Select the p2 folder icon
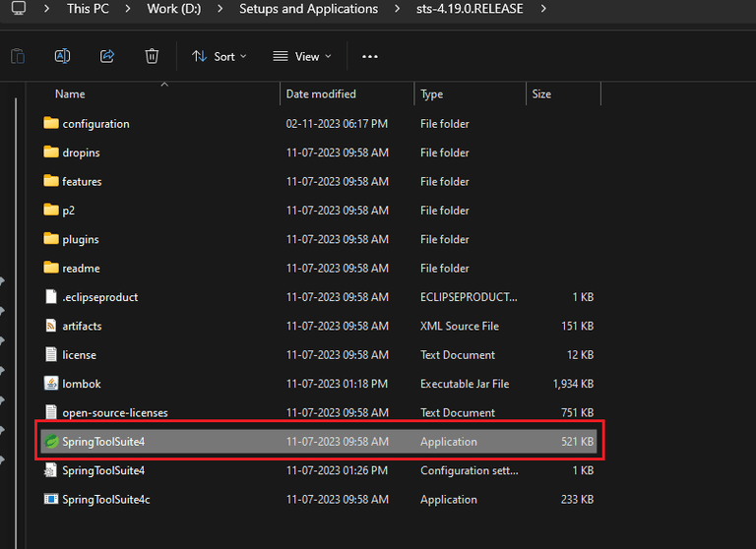 coord(51,211)
